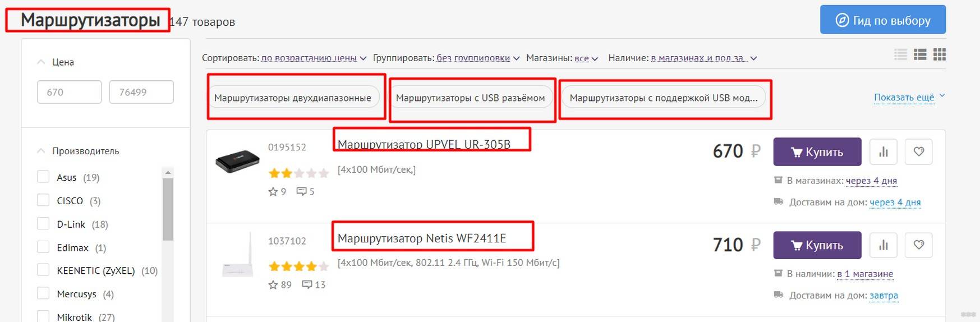The height and width of the screenshot is (322, 980).
Task: Open the Гид по выбору guide
Action: point(882,20)
